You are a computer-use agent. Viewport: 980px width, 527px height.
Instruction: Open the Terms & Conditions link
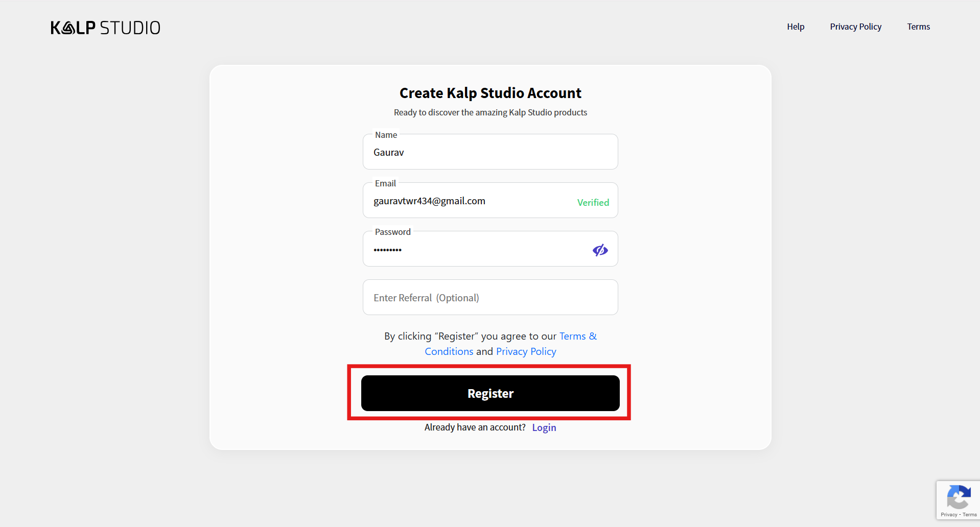(577, 337)
